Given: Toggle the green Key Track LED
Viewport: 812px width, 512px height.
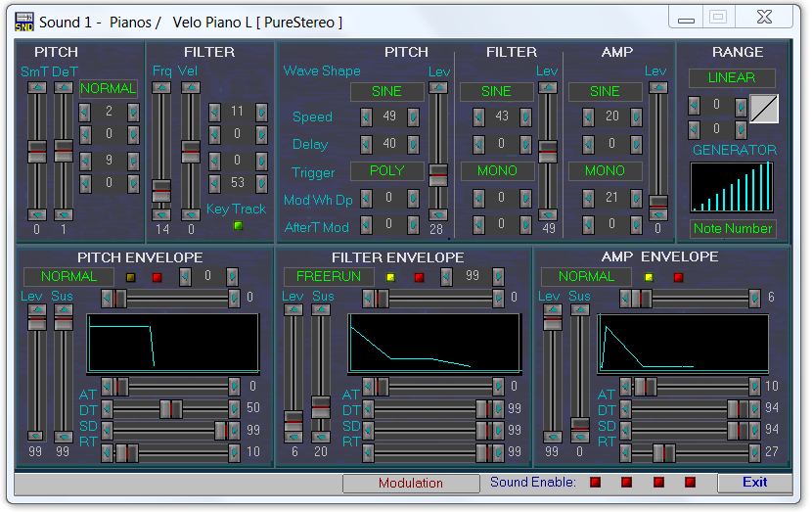Looking at the screenshot, I should [236, 226].
